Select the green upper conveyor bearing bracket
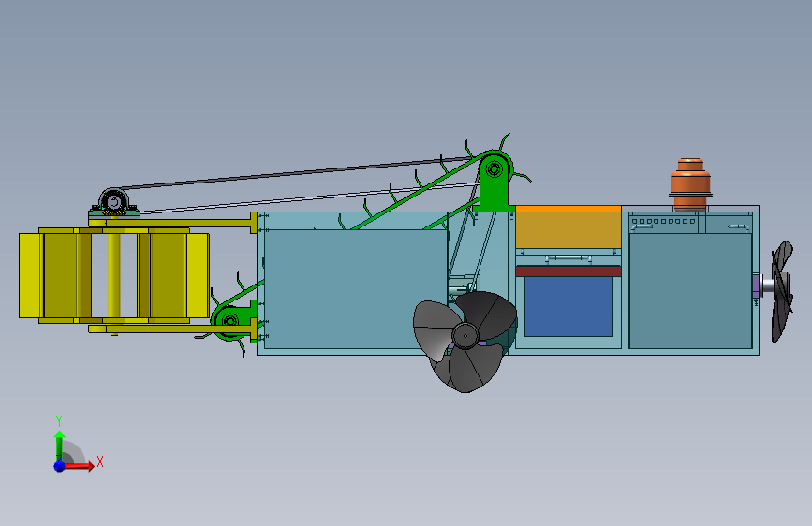812x526 pixels. click(495, 183)
